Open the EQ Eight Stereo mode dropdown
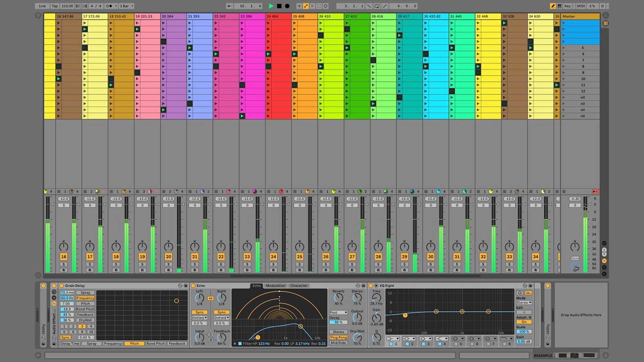The width and height of the screenshot is (644, 362). pyautogui.click(x=524, y=303)
